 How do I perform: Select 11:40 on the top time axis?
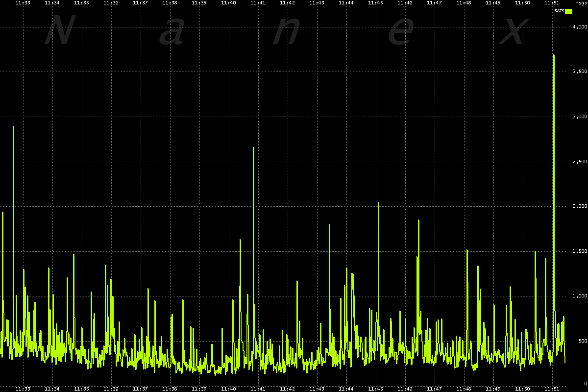tap(228, 3)
